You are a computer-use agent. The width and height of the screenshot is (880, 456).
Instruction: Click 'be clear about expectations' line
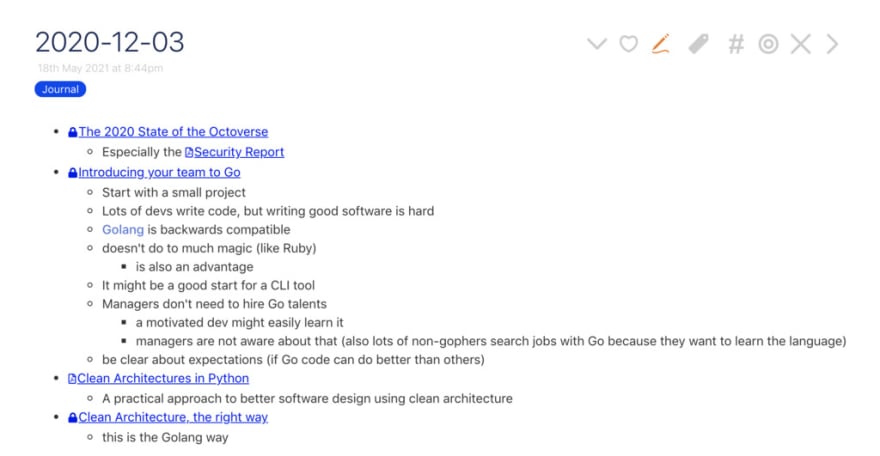[x=293, y=360]
